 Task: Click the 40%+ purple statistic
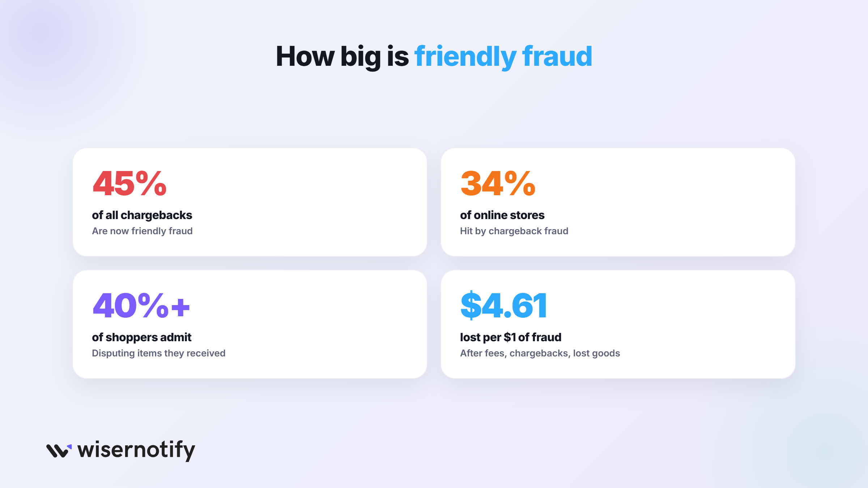(141, 306)
